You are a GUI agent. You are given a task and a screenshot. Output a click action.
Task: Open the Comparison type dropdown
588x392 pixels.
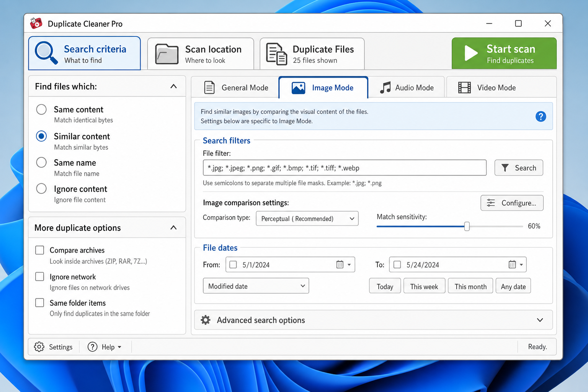click(x=307, y=219)
